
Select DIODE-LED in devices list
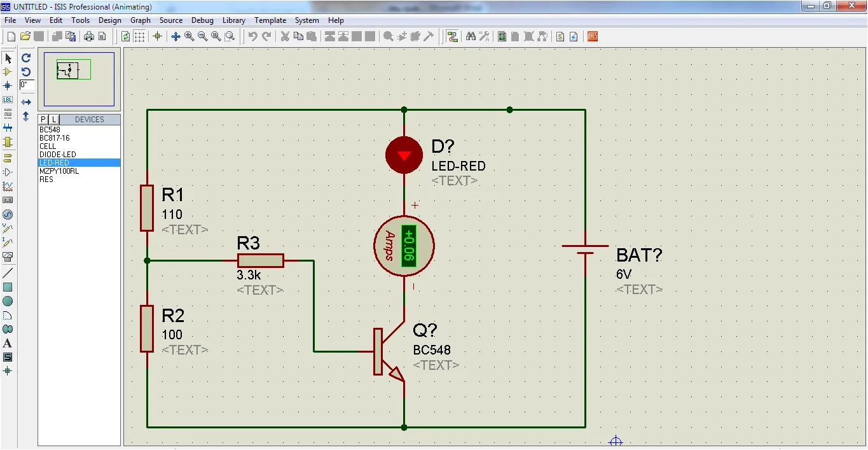click(x=79, y=155)
